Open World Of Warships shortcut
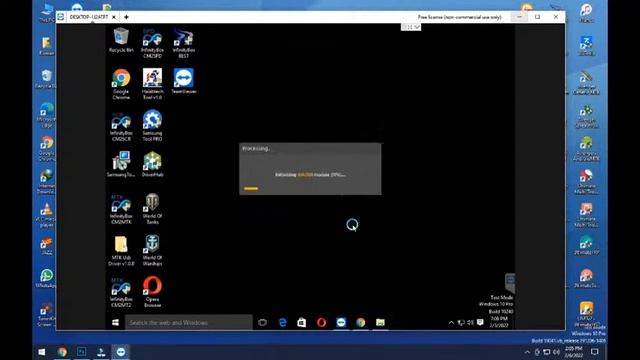 (x=152, y=251)
